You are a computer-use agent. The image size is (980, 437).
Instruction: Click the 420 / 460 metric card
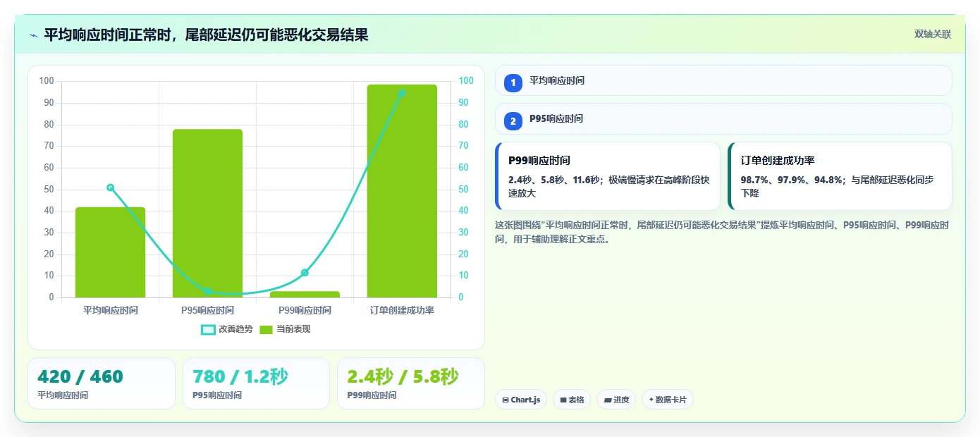102,383
